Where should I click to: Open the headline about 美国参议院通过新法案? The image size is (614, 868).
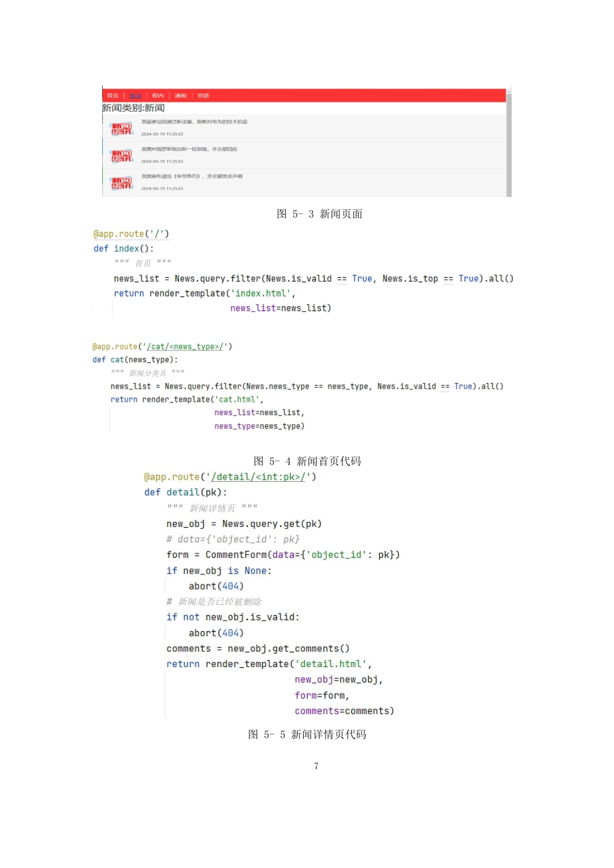tap(195, 121)
